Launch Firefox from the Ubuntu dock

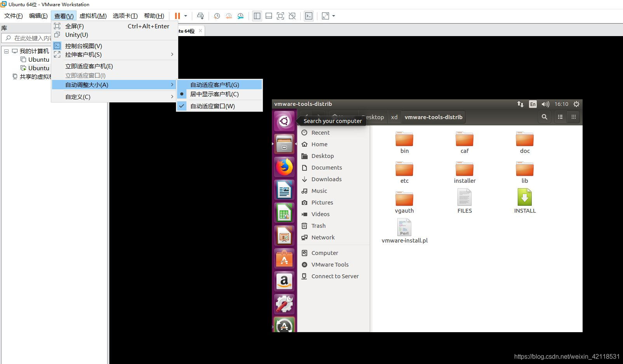[284, 167]
